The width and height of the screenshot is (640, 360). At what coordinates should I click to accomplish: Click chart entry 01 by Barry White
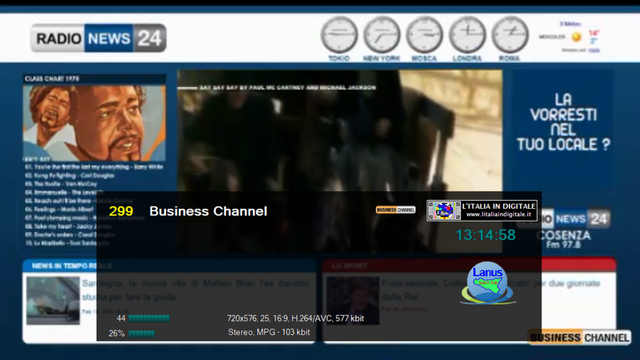coord(94,167)
